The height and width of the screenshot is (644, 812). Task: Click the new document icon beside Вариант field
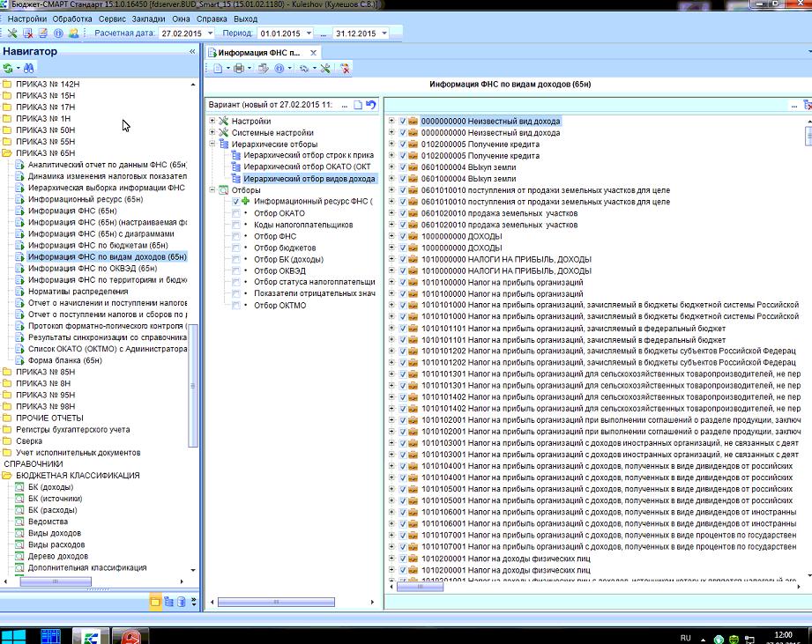click(x=358, y=105)
